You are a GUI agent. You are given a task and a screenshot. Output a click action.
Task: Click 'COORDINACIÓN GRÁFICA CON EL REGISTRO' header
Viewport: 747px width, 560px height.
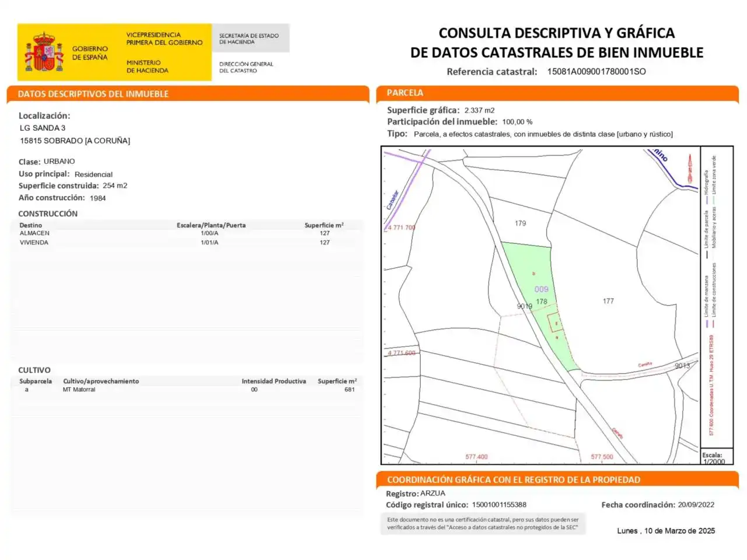514,480
